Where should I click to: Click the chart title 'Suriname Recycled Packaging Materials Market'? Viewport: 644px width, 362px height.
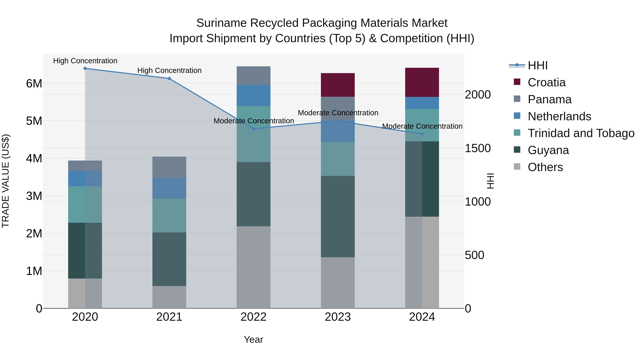pyautogui.click(x=322, y=23)
